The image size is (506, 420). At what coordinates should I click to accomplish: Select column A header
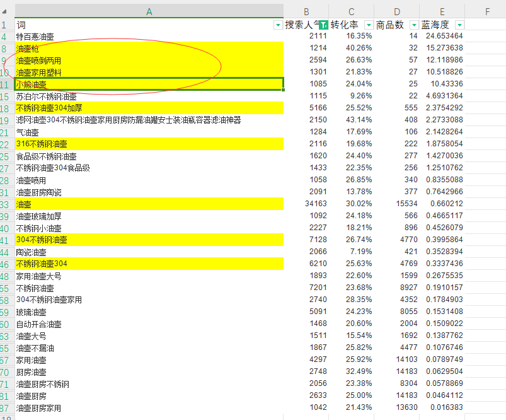point(149,11)
